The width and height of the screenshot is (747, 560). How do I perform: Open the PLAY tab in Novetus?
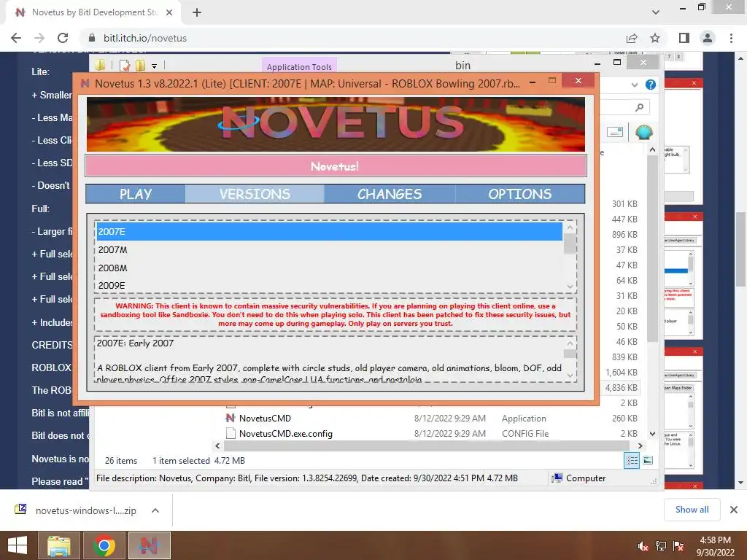[136, 194]
